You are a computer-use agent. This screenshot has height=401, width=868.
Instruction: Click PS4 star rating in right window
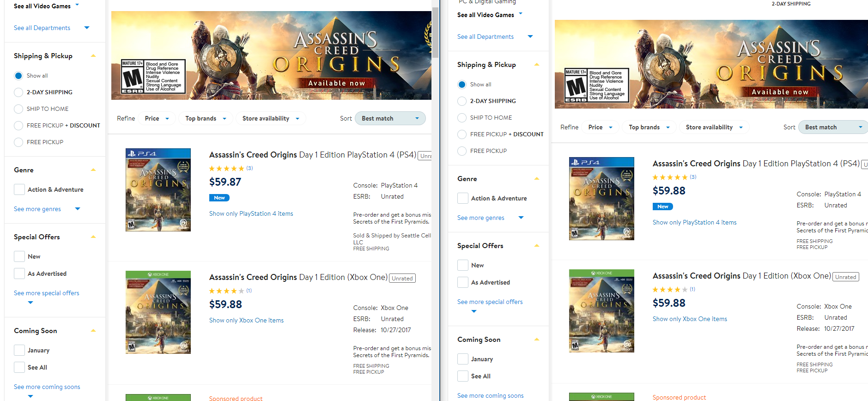point(670,177)
